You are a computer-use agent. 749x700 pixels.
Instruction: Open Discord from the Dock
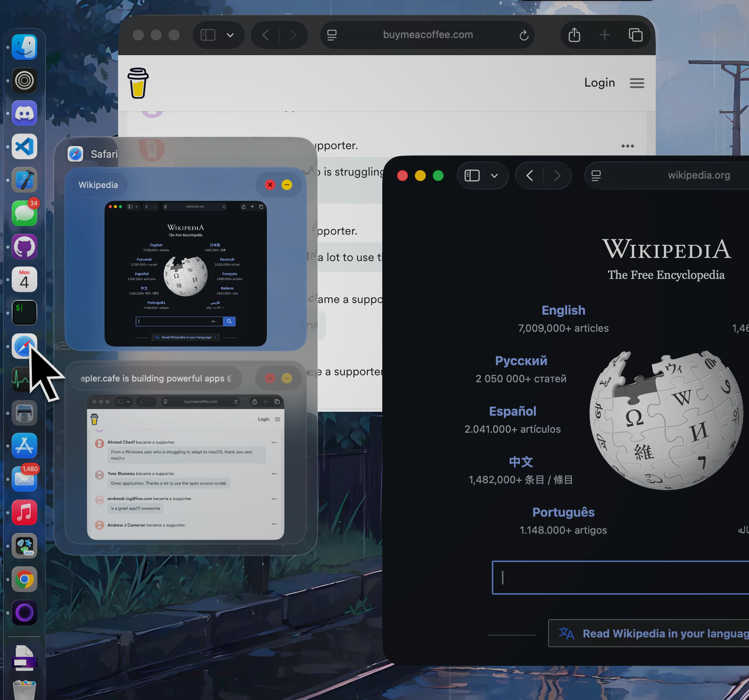pos(24,113)
